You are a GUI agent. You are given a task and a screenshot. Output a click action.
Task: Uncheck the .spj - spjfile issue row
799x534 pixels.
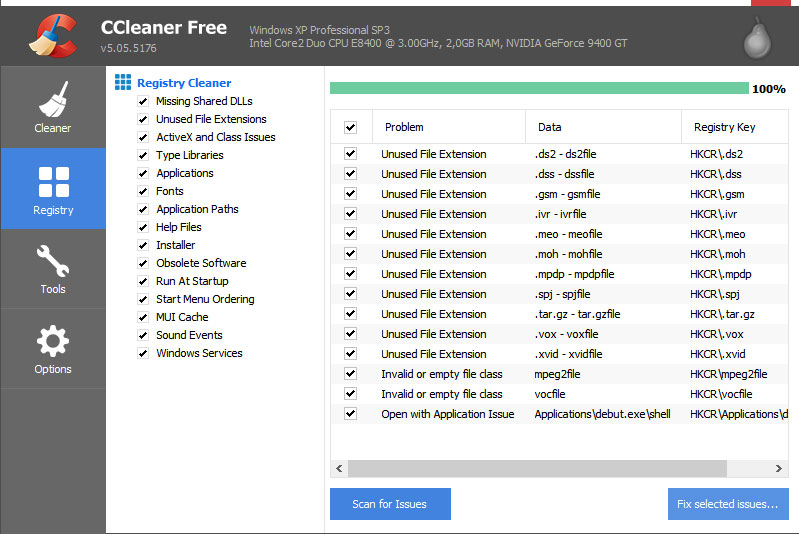tap(351, 293)
